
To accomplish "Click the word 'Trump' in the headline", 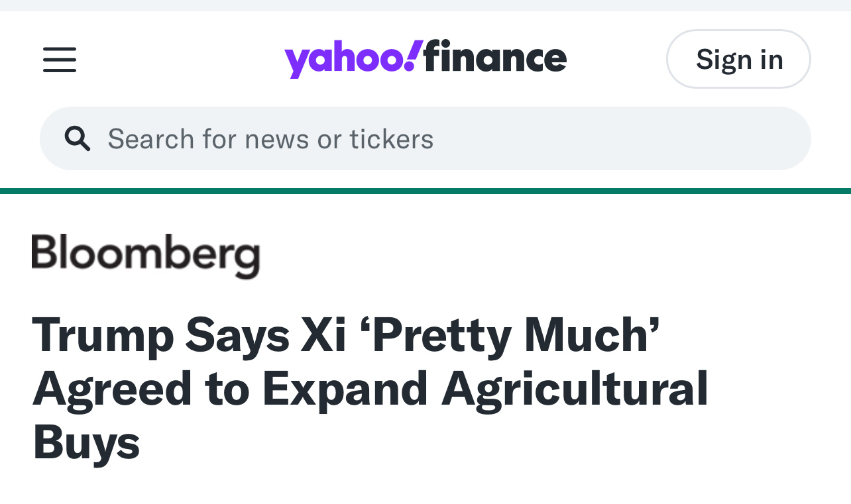I will (103, 334).
